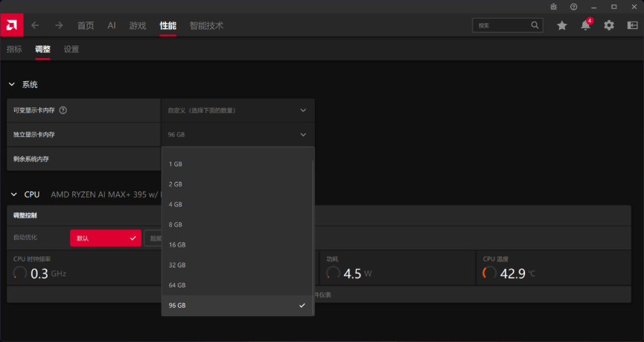This screenshot has width=644, height=342.
Task: Select the checked 96 GB option
Action: click(x=237, y=305)
